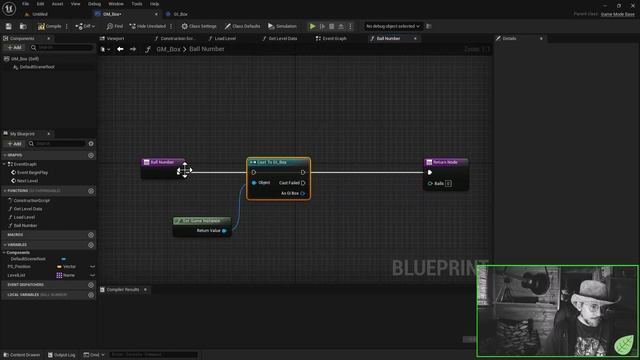This screenshot has height=360, width=640.
Task: Click the icon next to debug object dropdown
Action: point(429,26)
